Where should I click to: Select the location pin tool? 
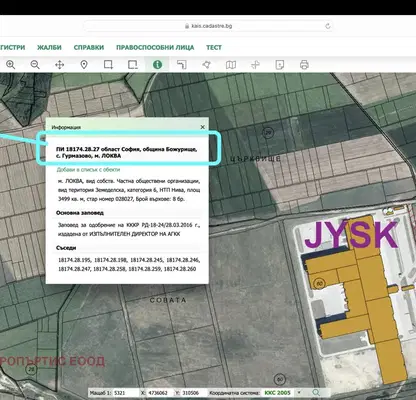pos(84,65)
